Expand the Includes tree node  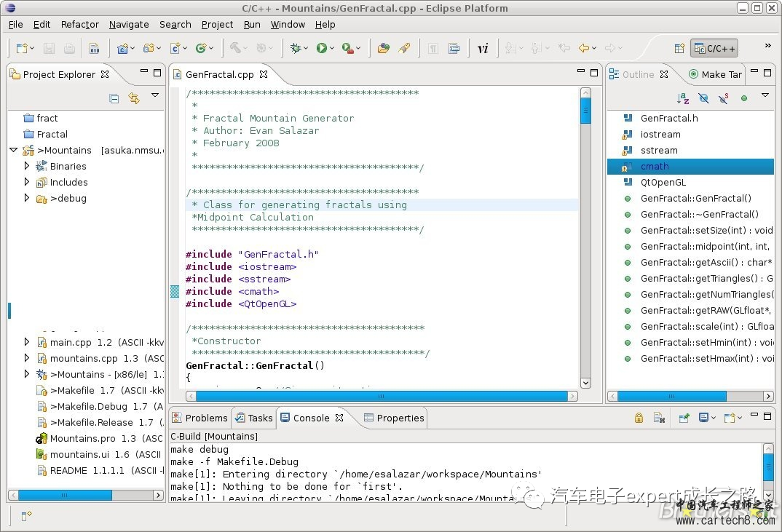tap(26, 182)
